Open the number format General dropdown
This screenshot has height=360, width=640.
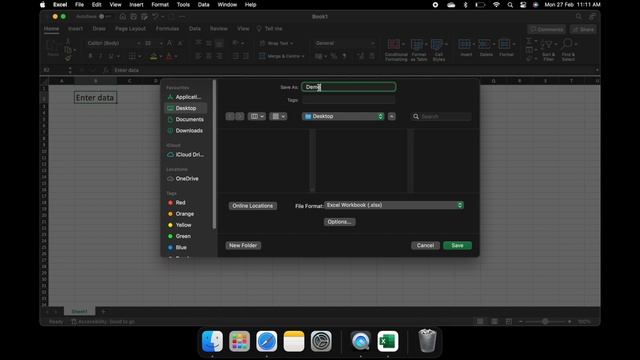345,43
